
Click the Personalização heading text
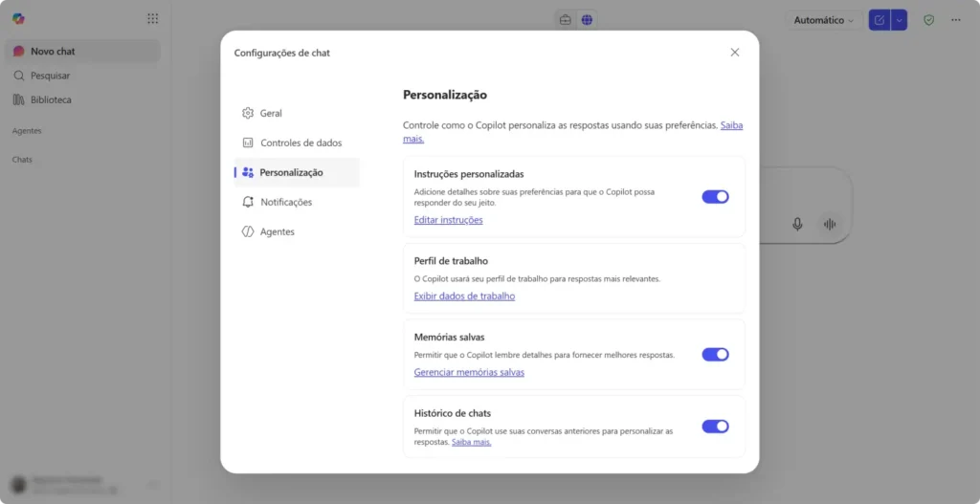(x=445, y=95)
